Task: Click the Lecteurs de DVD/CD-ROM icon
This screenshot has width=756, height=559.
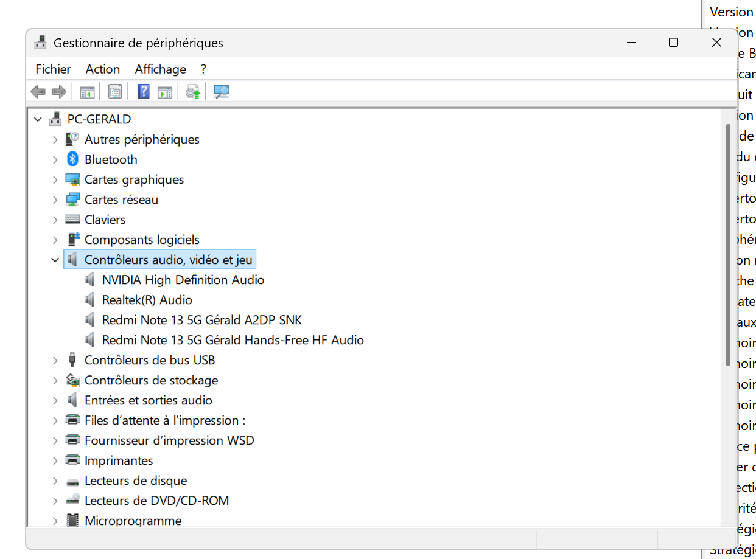Action: pos(73,501)
